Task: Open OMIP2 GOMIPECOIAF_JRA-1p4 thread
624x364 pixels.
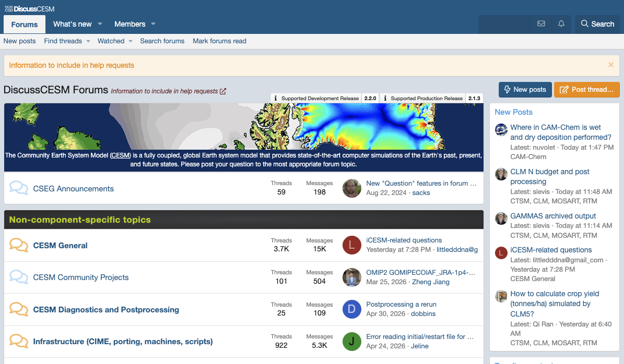Action: [x=421, y=273]
